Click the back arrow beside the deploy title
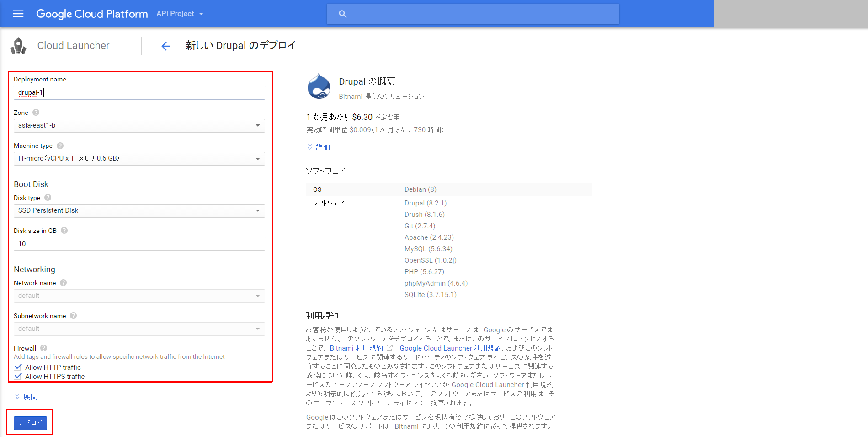Screen dimensions: 868x437 pos(165,46)
